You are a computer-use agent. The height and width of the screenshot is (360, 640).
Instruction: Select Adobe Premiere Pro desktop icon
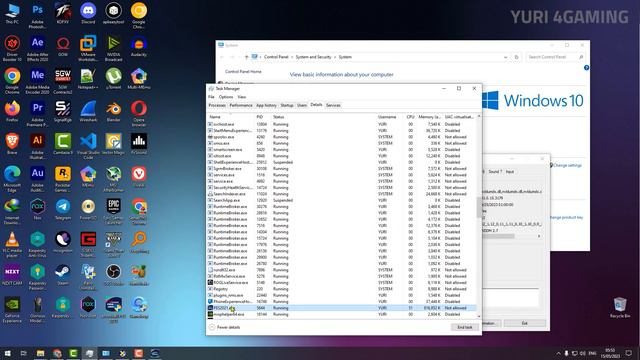(37, 113)
